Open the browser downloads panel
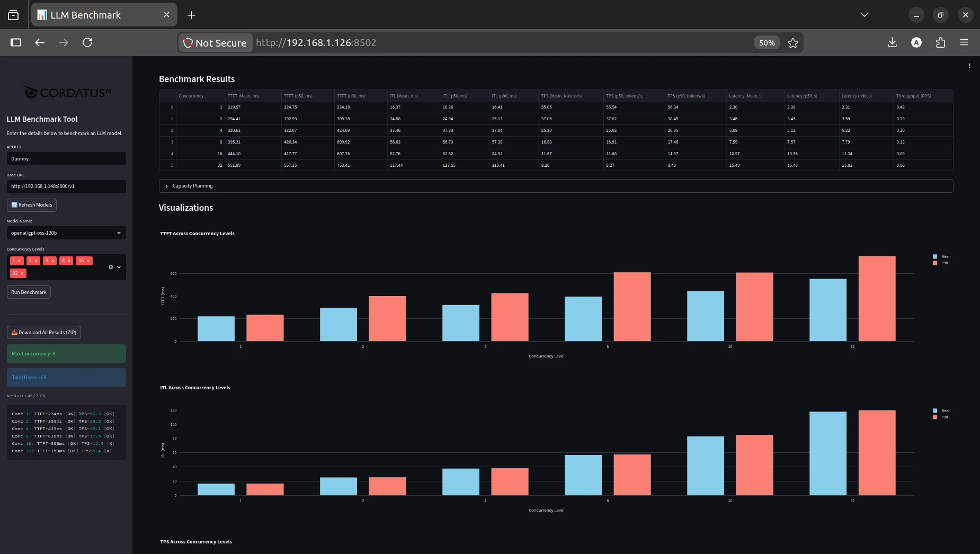This screenshot has width=980, height=554. [892, 42]
